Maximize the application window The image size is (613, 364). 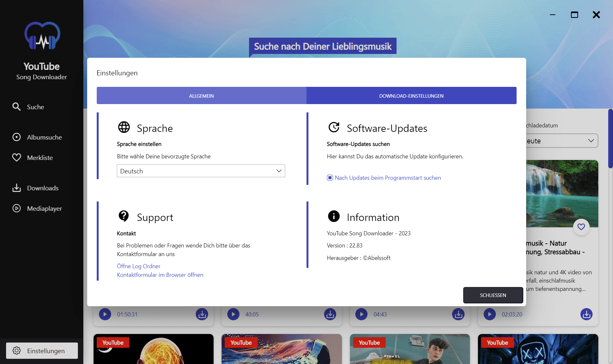pos(574,15)
